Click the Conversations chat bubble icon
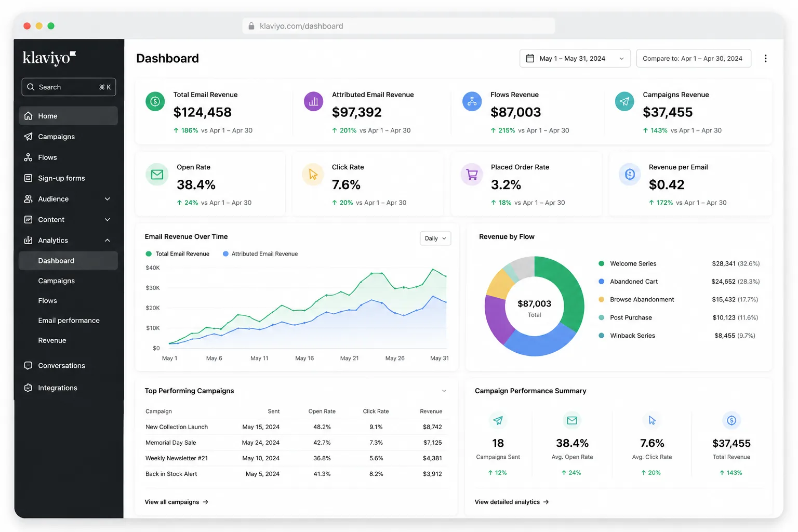Screen dimensions: 798x532 point(29,366)
